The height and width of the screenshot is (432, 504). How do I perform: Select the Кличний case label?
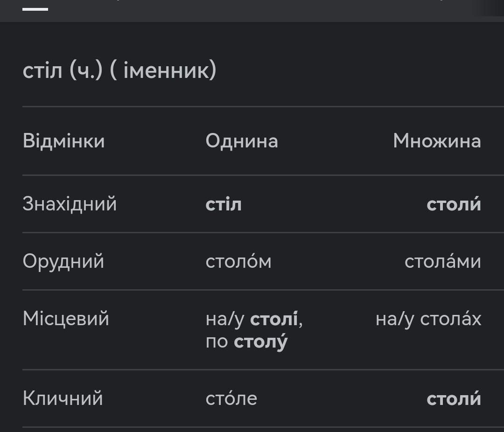pos(63,398)
